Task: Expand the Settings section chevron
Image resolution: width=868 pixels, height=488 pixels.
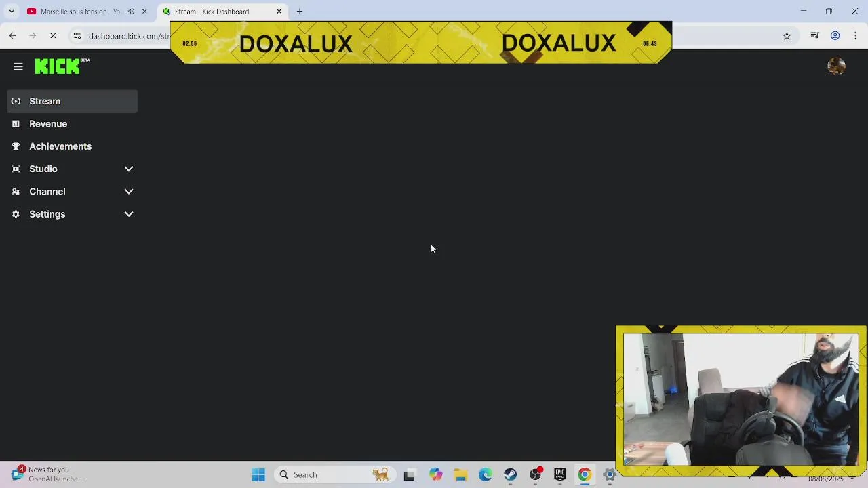Action: (129, 214)
